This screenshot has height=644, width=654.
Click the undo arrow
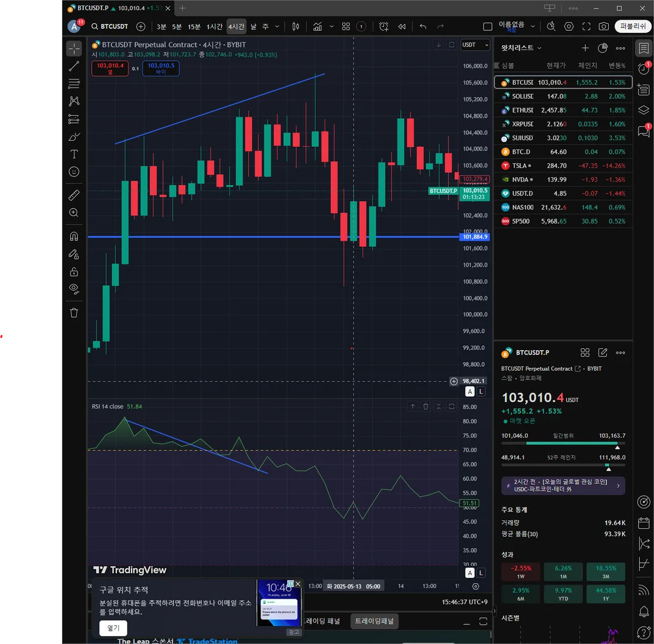point(423,27)
